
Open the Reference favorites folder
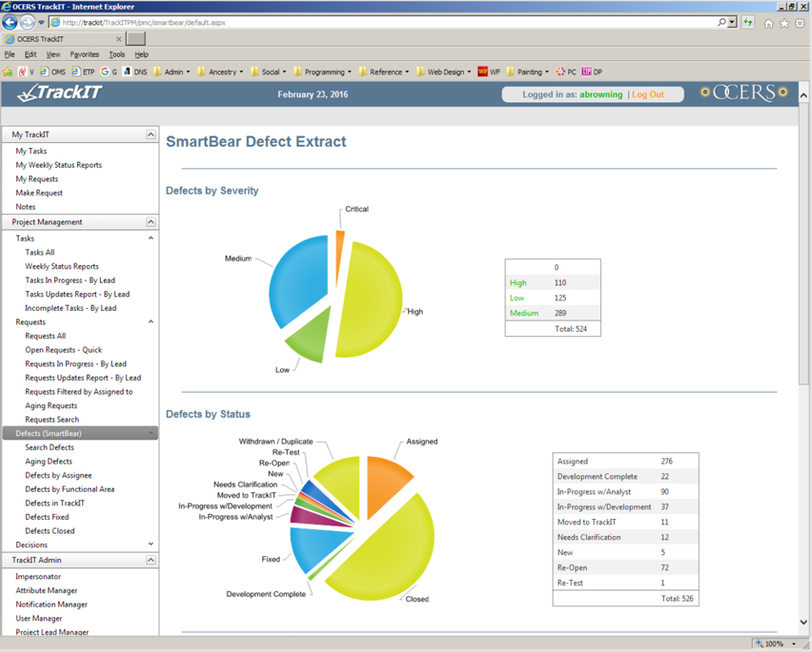[384, 72]
